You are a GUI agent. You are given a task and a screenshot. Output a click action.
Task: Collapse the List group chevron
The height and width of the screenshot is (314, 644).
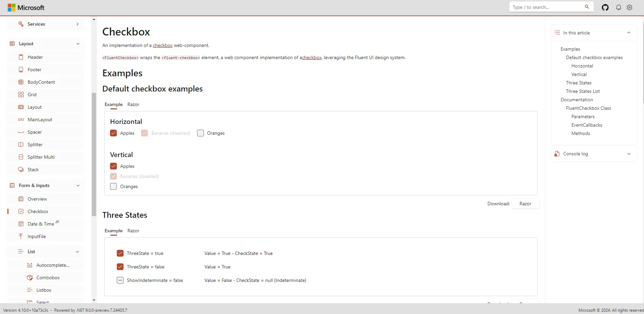77,252
